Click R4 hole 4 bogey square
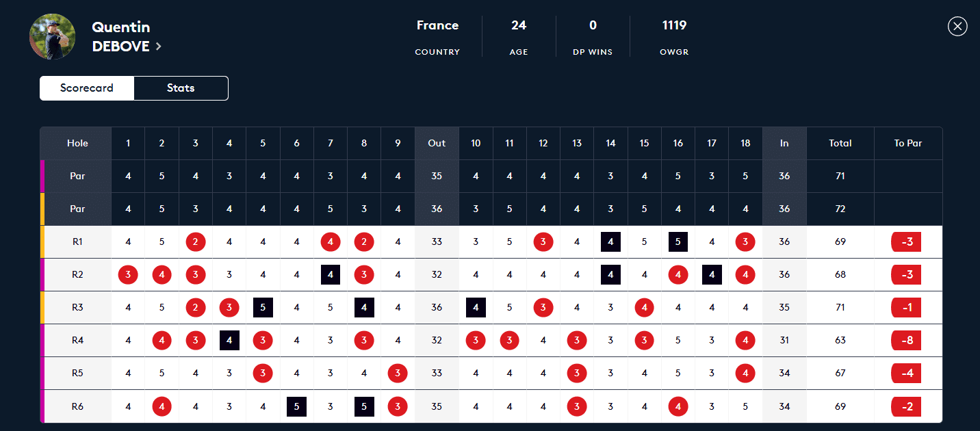 coord(229,341)
